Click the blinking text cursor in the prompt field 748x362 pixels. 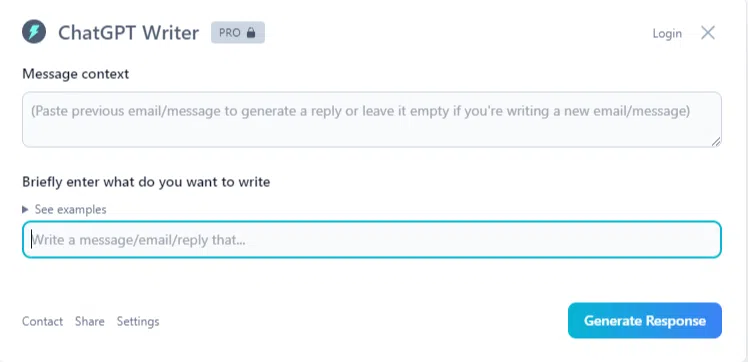32,239
